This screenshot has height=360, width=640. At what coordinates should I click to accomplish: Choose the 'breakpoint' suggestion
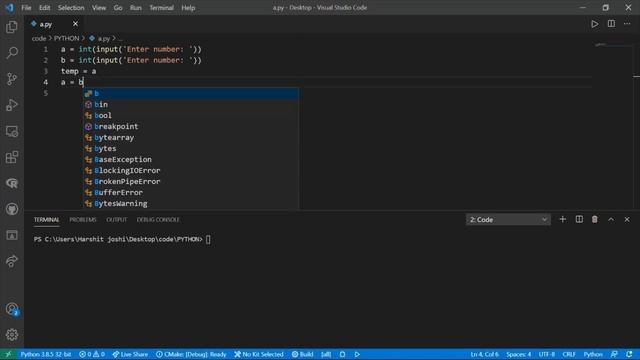(191, 127)
